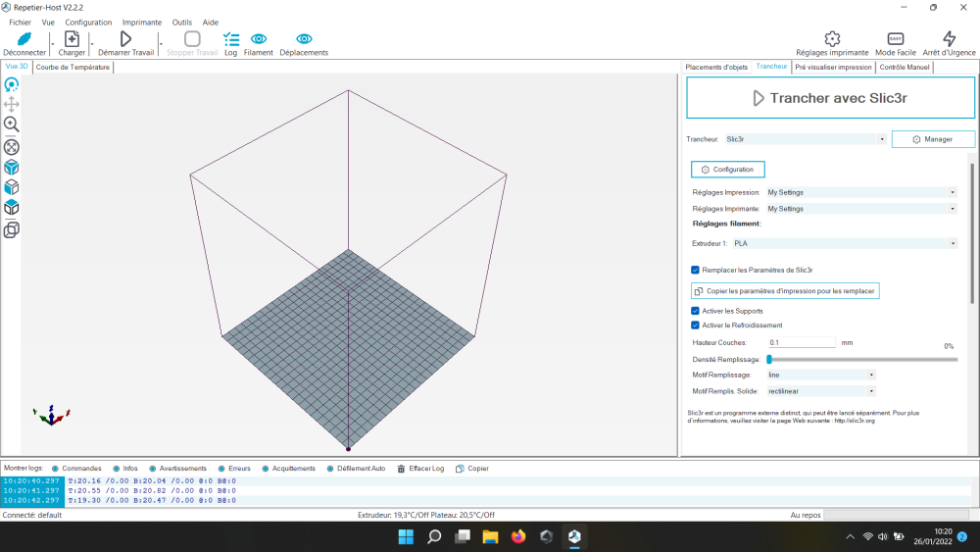Uncheck Activer les Supports
Viewport: 980px width, 552px height.
695,311
